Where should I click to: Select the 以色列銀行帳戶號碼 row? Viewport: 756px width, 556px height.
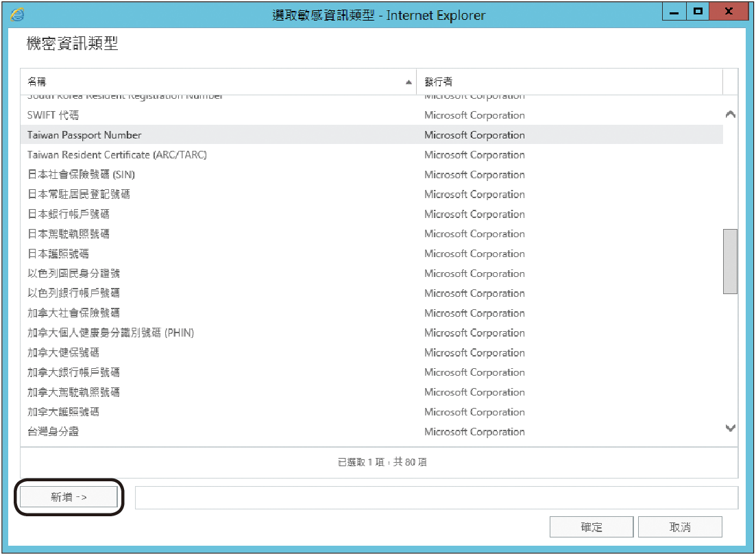click(371, 293)
